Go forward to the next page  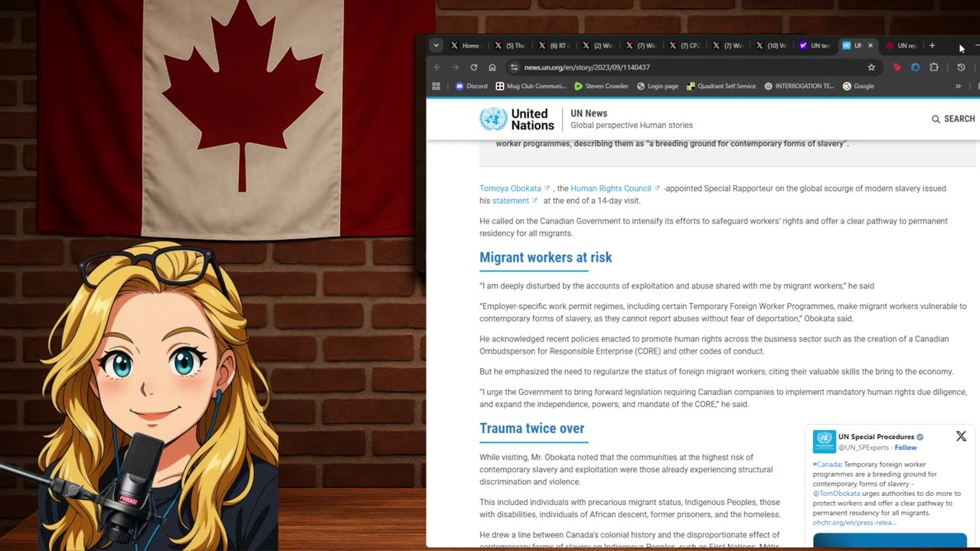pos(456,67)
